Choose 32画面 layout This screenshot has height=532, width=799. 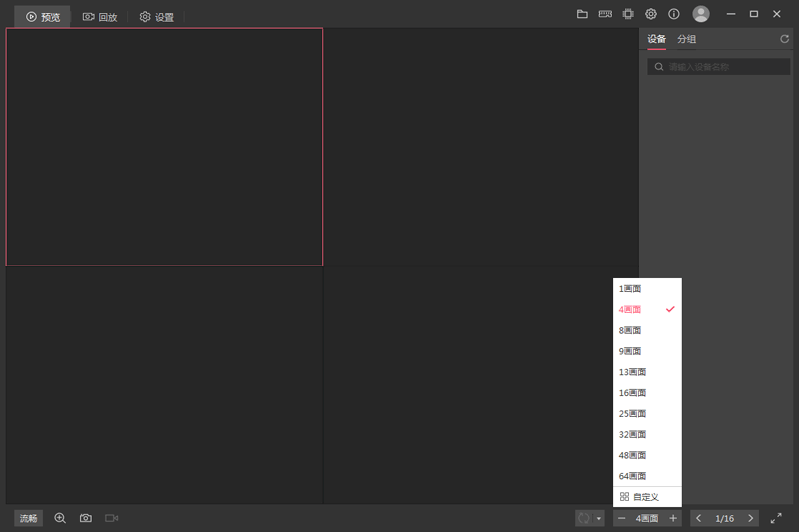point(647,435)
